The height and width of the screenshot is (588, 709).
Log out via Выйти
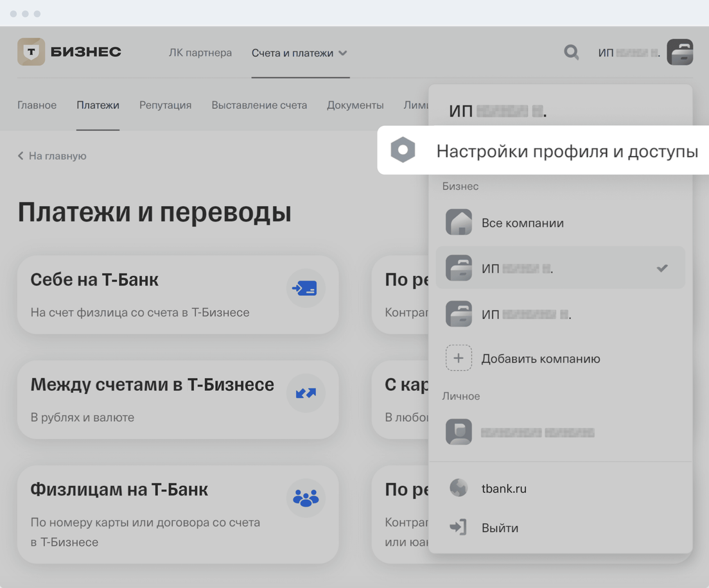(x=500, y=528)
